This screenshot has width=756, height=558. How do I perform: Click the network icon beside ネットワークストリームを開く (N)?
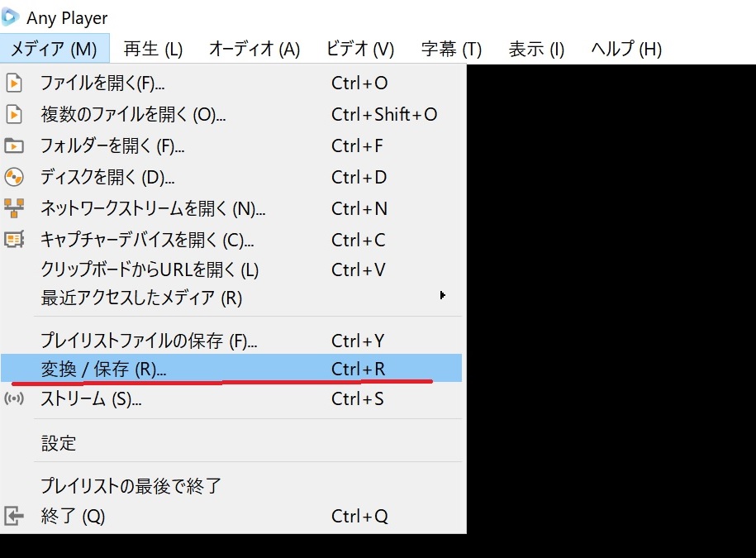[x=14, y=208]
